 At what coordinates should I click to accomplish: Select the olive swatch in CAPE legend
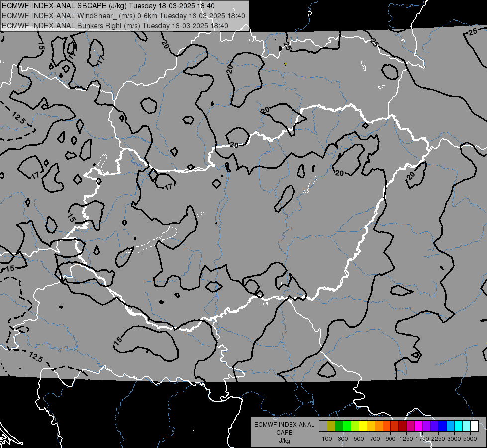pyautogui.click(x=331, y=426)
